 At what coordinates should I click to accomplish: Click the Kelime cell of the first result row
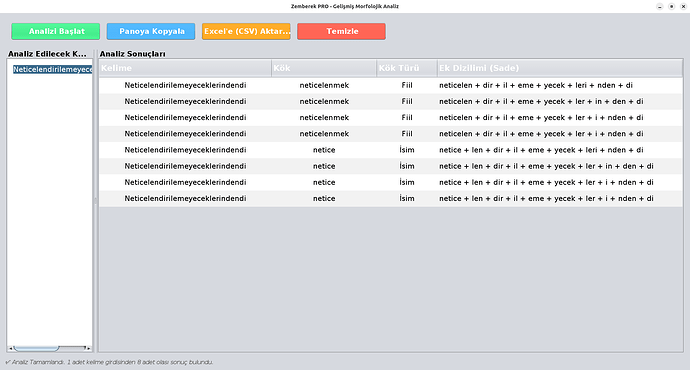coord(185,85)
